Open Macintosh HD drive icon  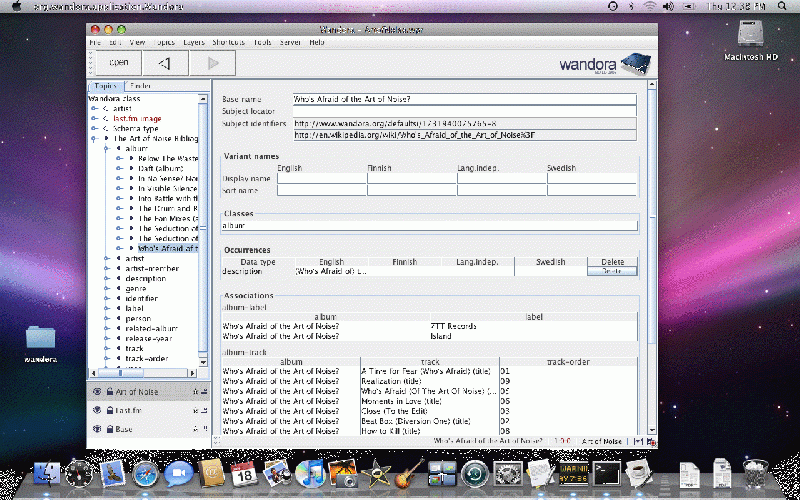[x=751, y=35]
